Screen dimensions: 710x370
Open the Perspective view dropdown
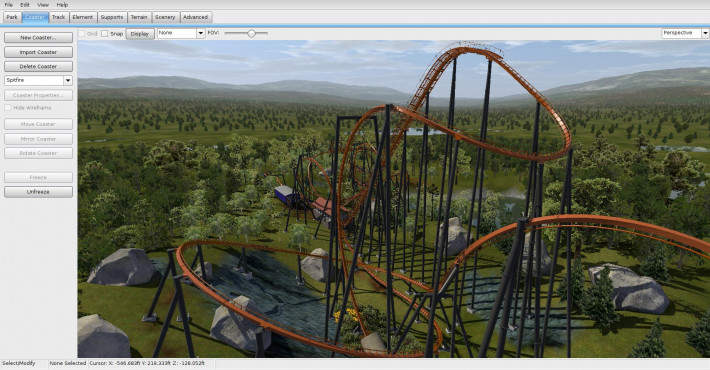705,33
